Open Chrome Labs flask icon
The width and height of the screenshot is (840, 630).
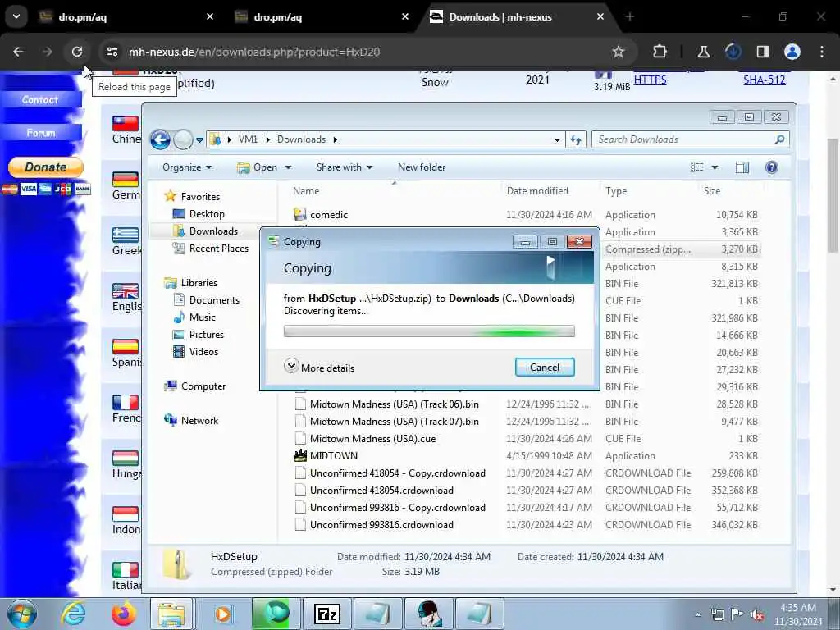[703, 52]
